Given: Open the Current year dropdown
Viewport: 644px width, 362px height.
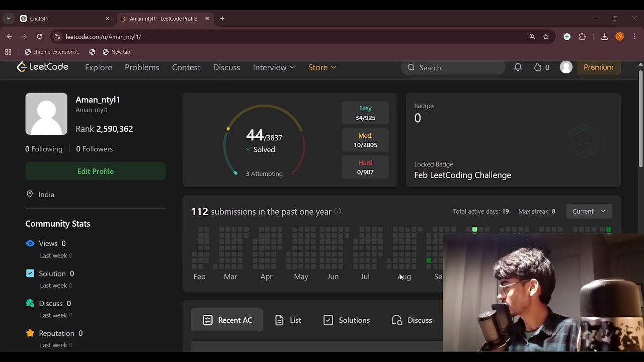Looking at the screenshot, I should (589, 211).
